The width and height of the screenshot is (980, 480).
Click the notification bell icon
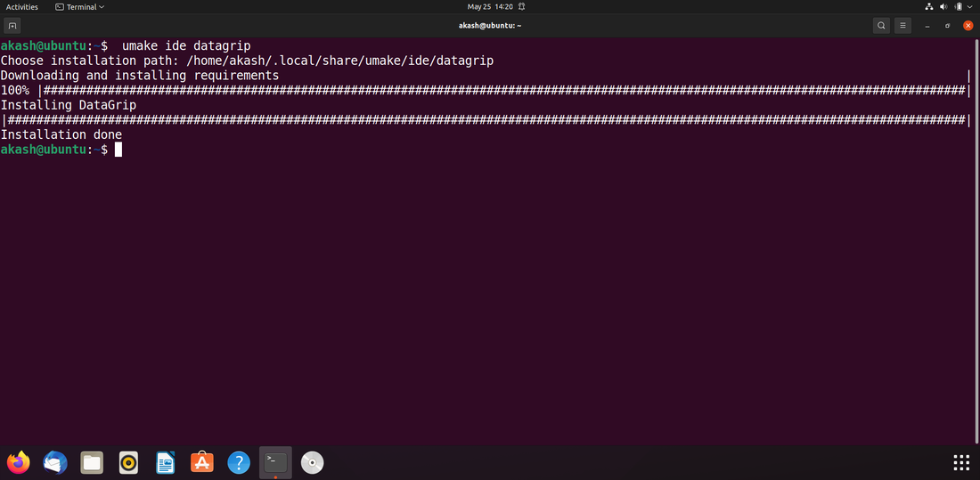(x=521, y=7)
